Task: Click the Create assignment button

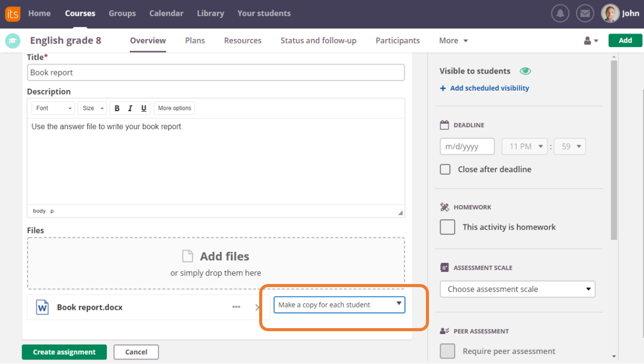Action: pos(64,352)
